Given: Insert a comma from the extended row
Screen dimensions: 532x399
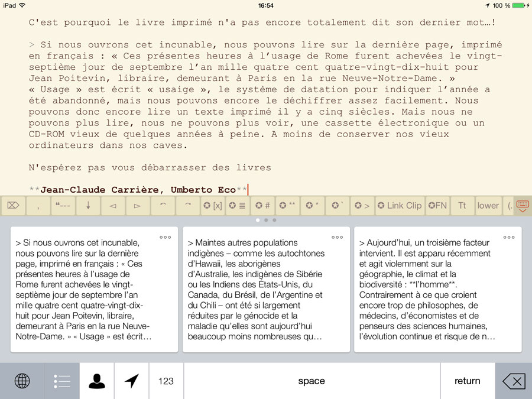Looking at the screenshot, I should [38, 206].
